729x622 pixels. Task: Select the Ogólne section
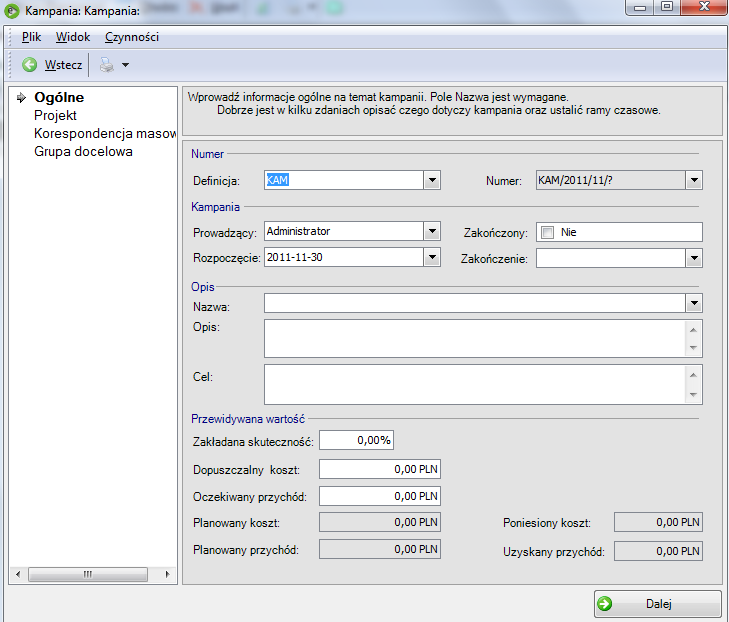59,97
